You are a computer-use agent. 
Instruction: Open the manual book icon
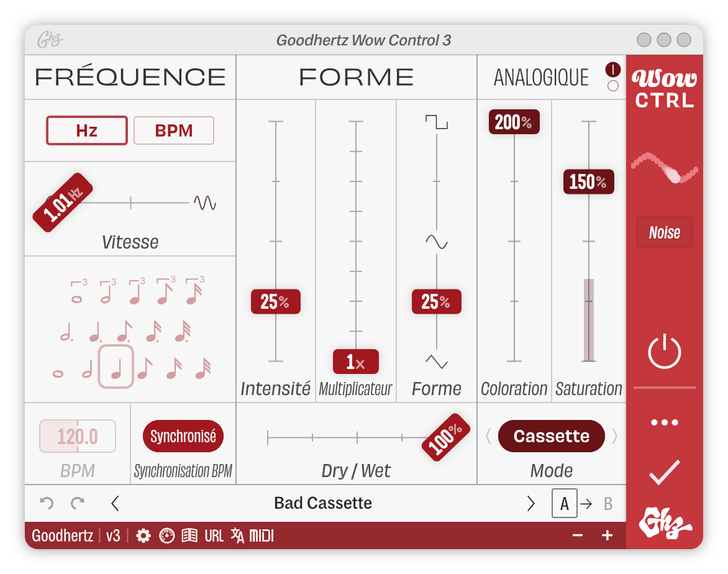[189, 535]
